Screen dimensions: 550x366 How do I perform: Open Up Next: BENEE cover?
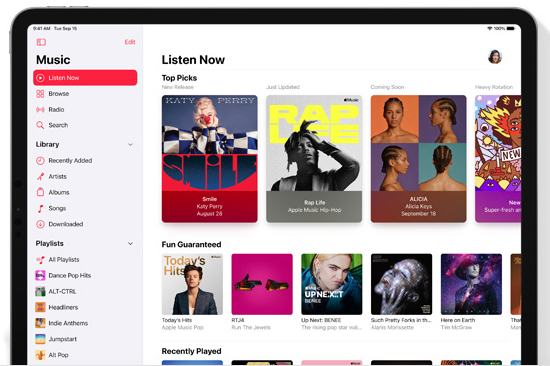click(332, 284)
